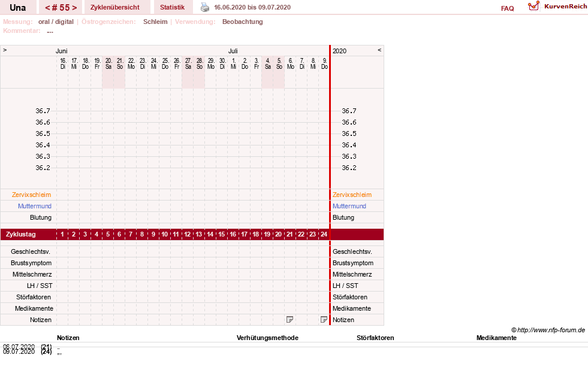Click the 'Beobachtung' Verwendung value
588x373 pixels.
243,22
